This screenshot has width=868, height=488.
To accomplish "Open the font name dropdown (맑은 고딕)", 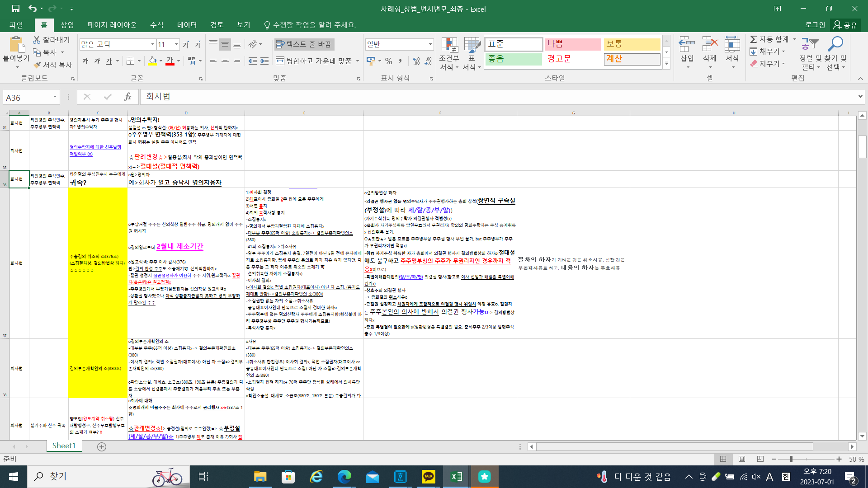I will point(152,44).
